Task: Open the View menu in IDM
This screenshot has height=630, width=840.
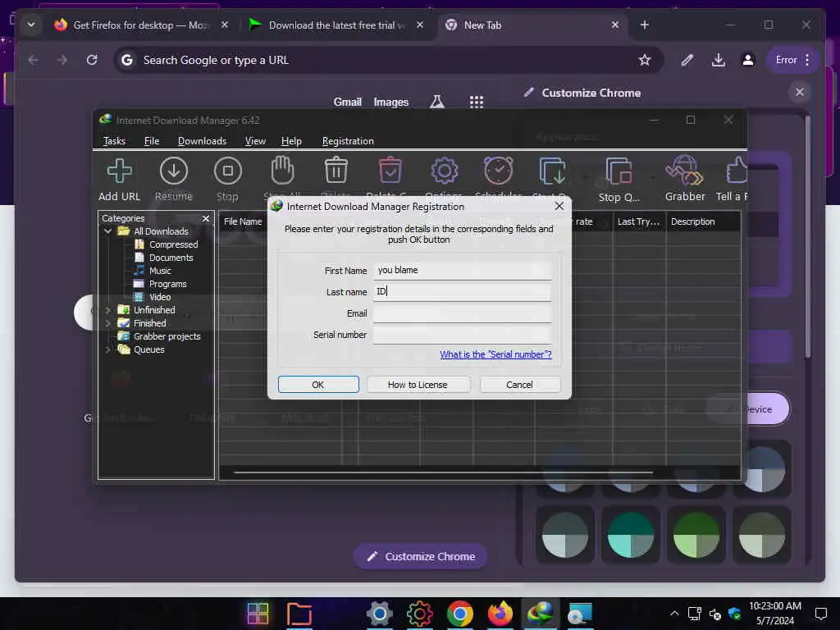Action: [255, 141]
